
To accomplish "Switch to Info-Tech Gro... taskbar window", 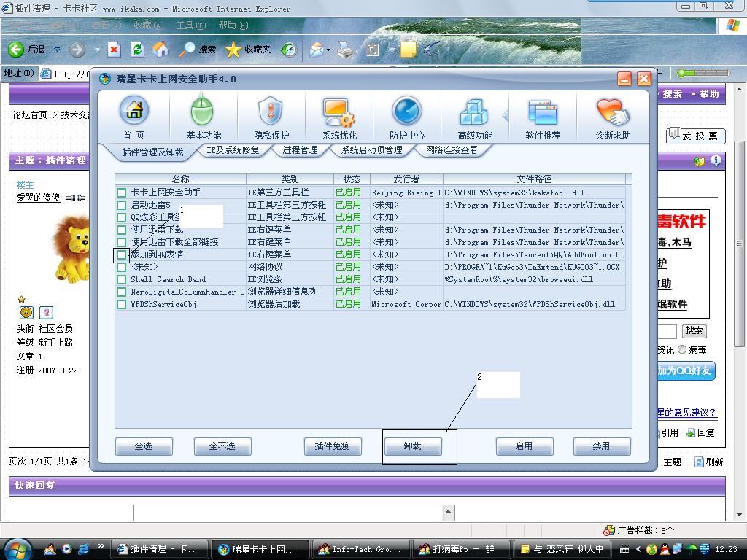I will tap(361, 550).
